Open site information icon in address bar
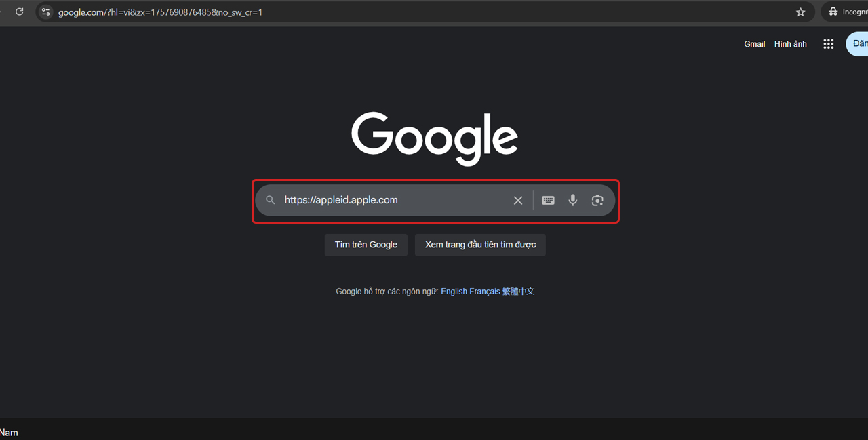Image resolution: width=868 pixels, height=440 pixels. tap(45, 12)
